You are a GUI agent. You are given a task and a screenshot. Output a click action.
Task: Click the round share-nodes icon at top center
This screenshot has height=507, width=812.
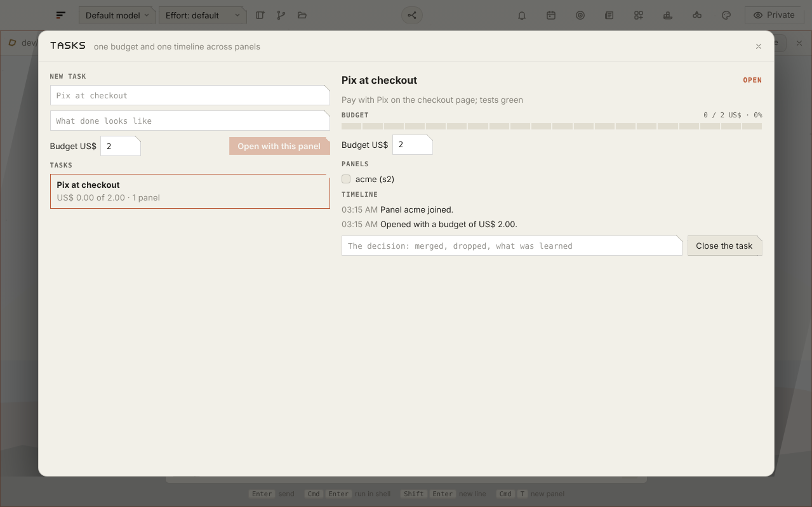412,15
